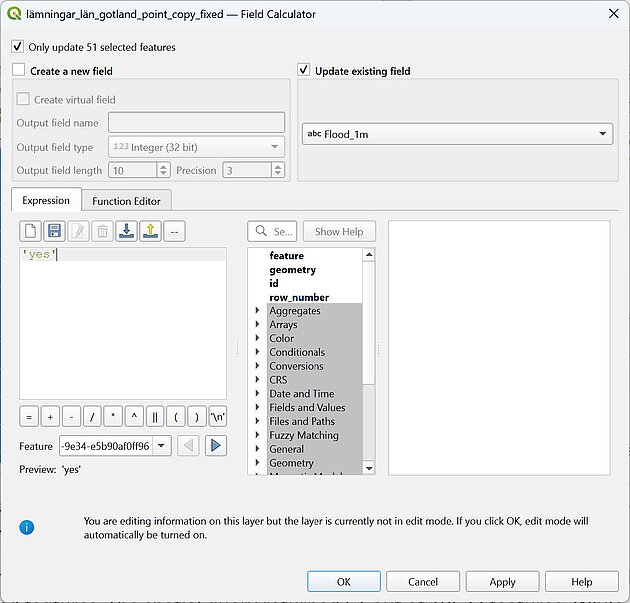Expand the CRS function group
The height and width of the screenshot is (603, 630).
257,380
